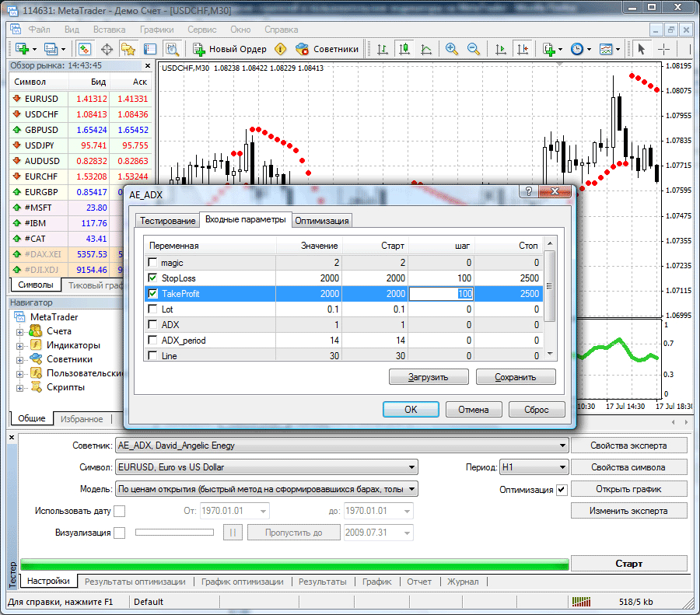Close the Market Watch panel
700x615 pixels.
point(148,65)
